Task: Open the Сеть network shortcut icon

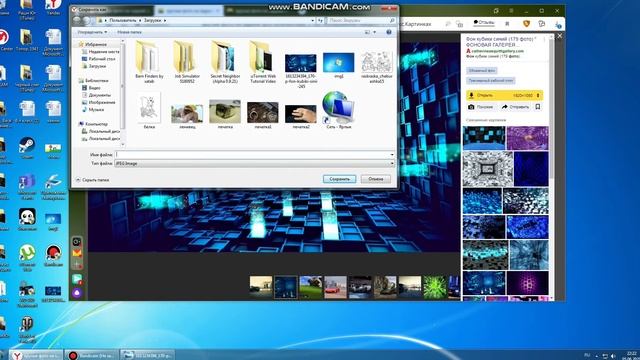Action: [x=338, y=110]
